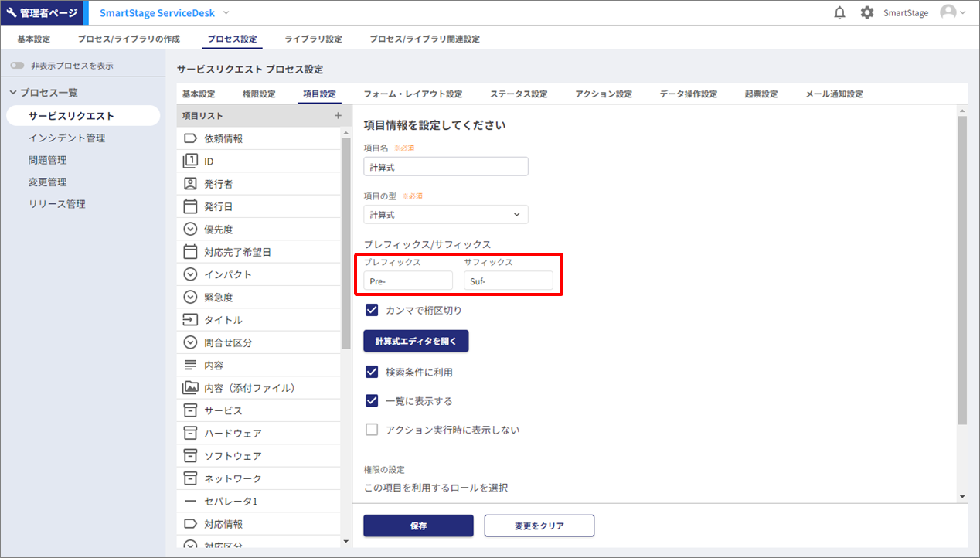Switch to the ステータス設定 tab
The image size is (980, 558).
[518, 94]
